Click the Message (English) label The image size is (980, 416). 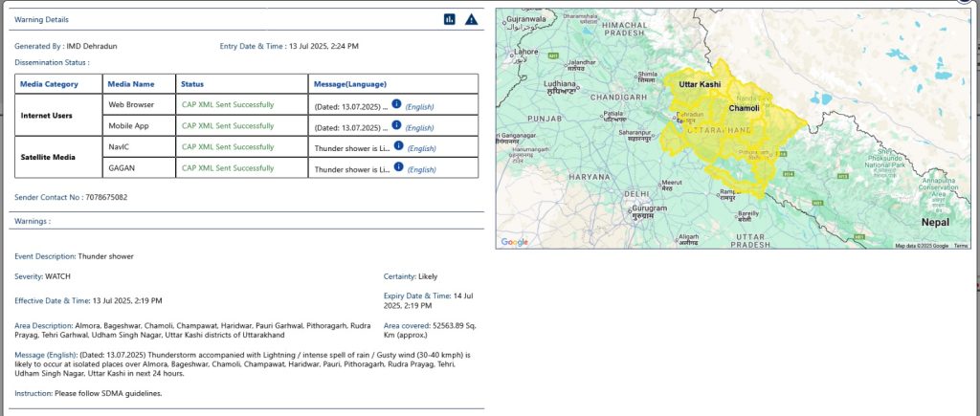[46, 355]
